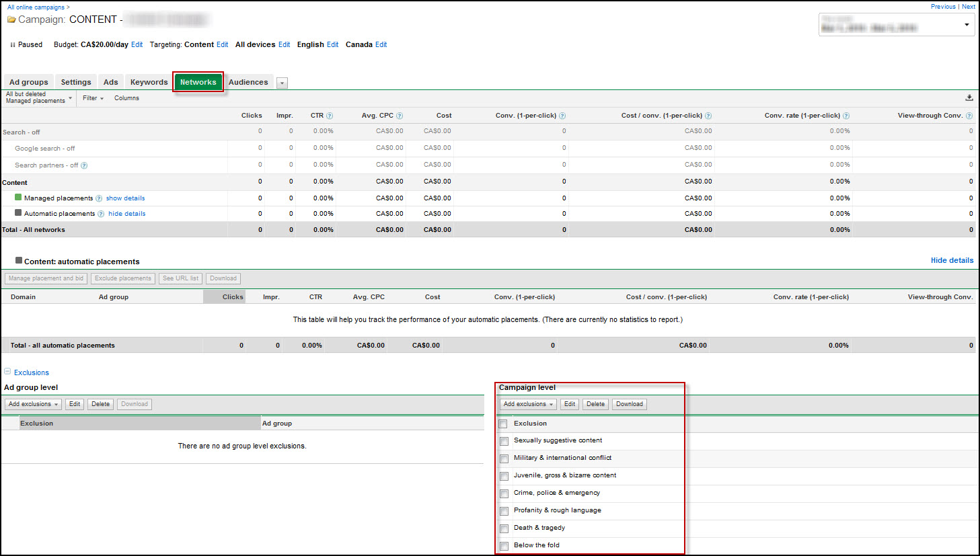Click help icon beside Automatic placements
This screenshot has width=980, height=556.
(101, 214)
